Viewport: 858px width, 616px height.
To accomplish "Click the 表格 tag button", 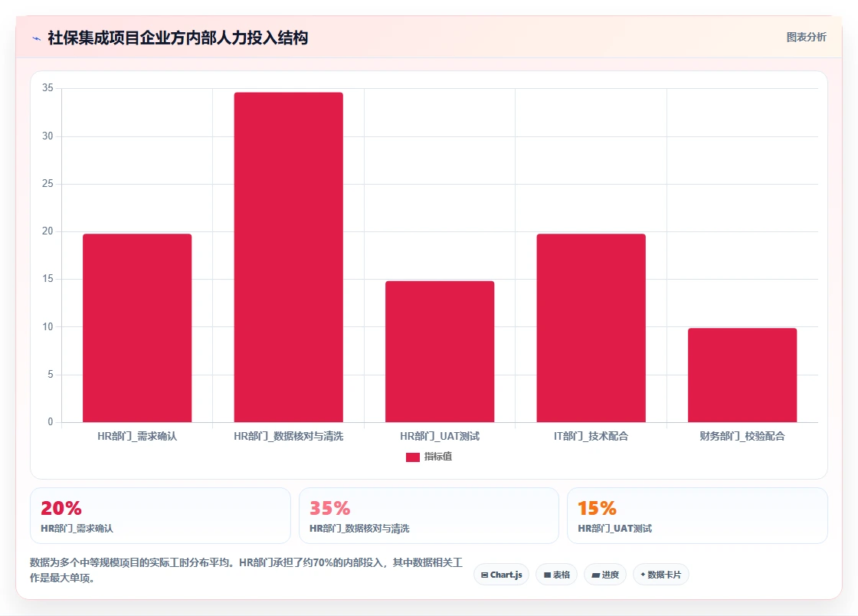I will (556, 575).
